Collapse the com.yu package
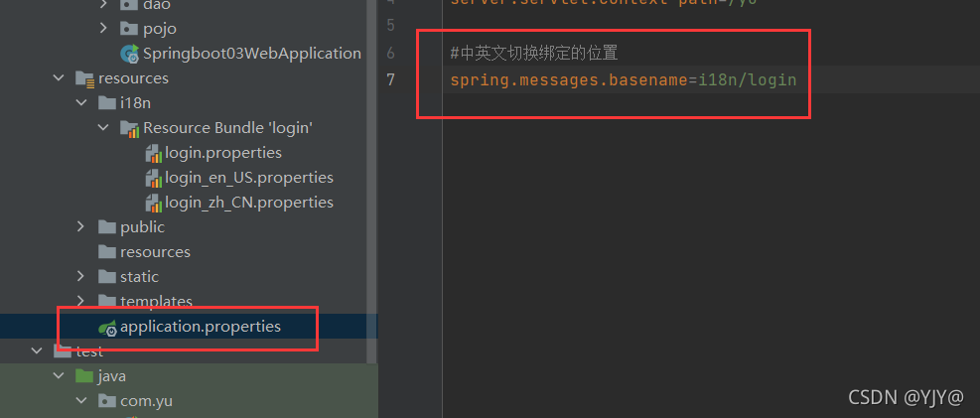 [x=81, y=400]
